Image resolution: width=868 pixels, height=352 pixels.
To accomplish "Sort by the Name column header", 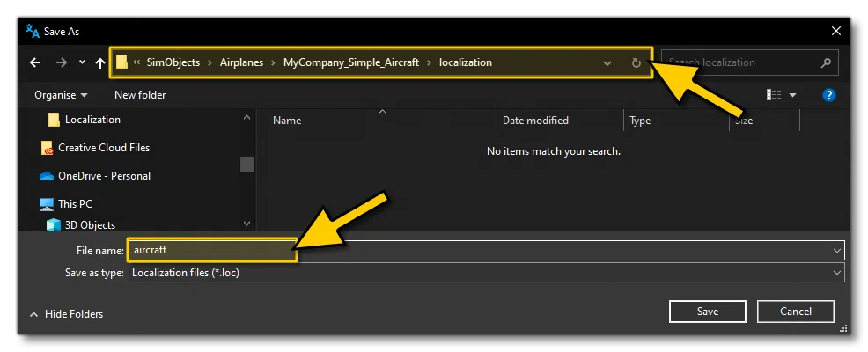I will click(x=287, y=121).
